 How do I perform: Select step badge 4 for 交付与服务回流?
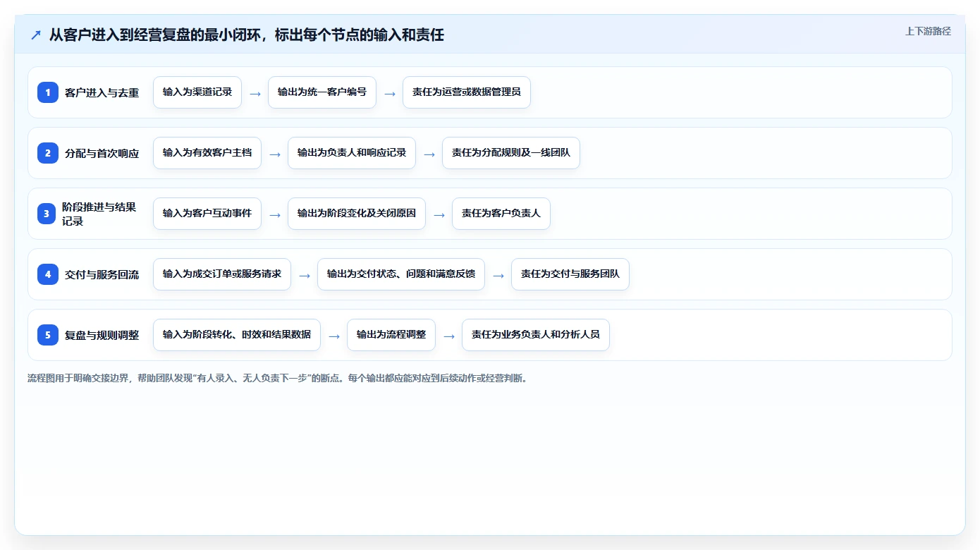pyautogui.click(x=48, y=274)
